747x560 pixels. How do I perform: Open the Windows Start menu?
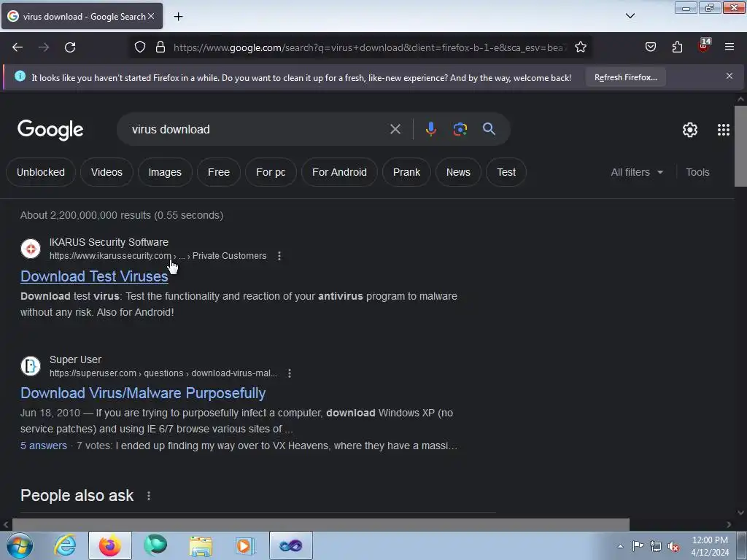(x=20, y=545)
